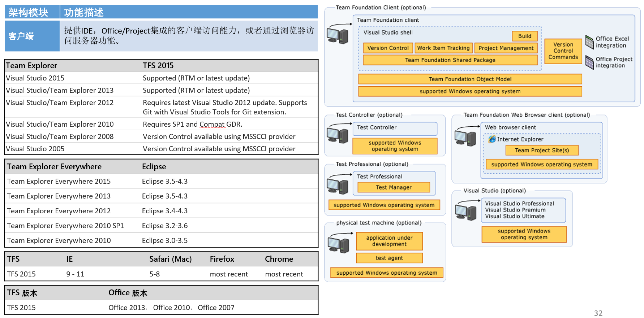This screenshot has width=644, height=318.
Task: Click the Firefox column header
Action: (222, 259)
